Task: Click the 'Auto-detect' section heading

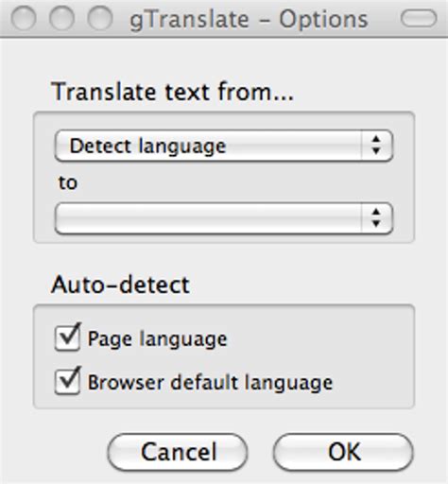Action: [120, 285]
